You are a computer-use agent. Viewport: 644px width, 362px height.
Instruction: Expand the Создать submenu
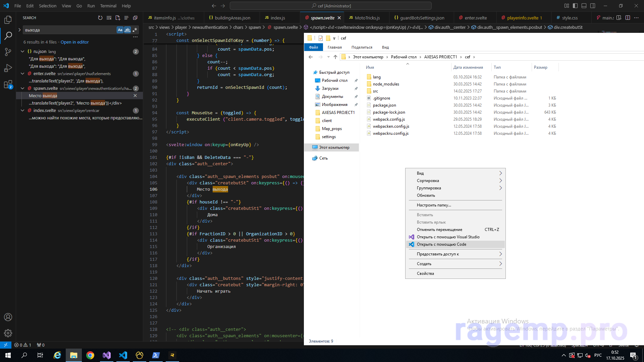455,264
